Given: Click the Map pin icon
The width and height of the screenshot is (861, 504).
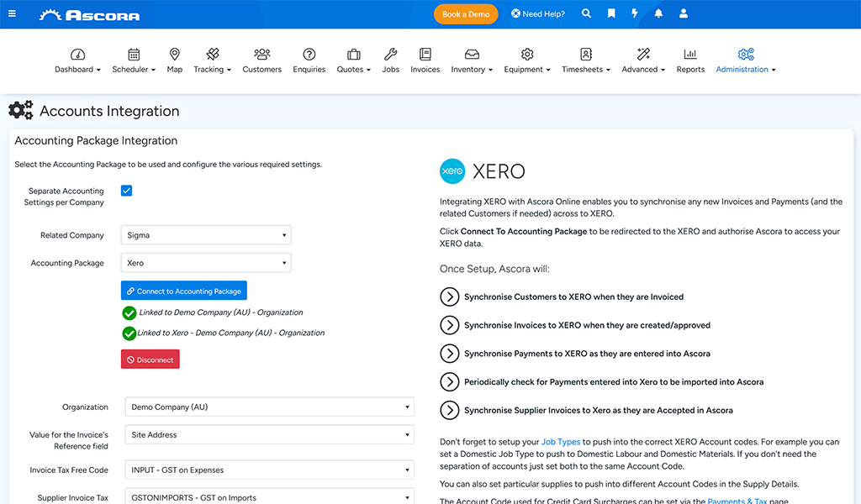Looking at the screenshot, I should click(x=175, y=55).
